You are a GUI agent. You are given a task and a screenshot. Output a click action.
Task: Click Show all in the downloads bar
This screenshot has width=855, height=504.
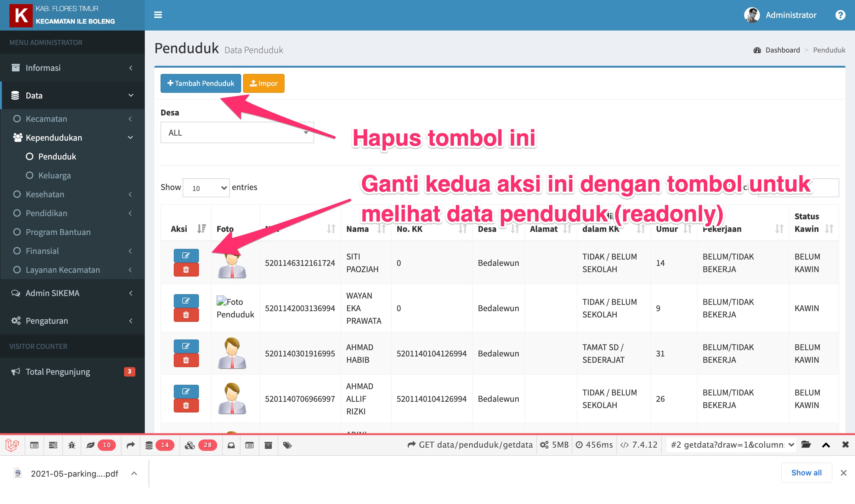[x=806, y=473]
